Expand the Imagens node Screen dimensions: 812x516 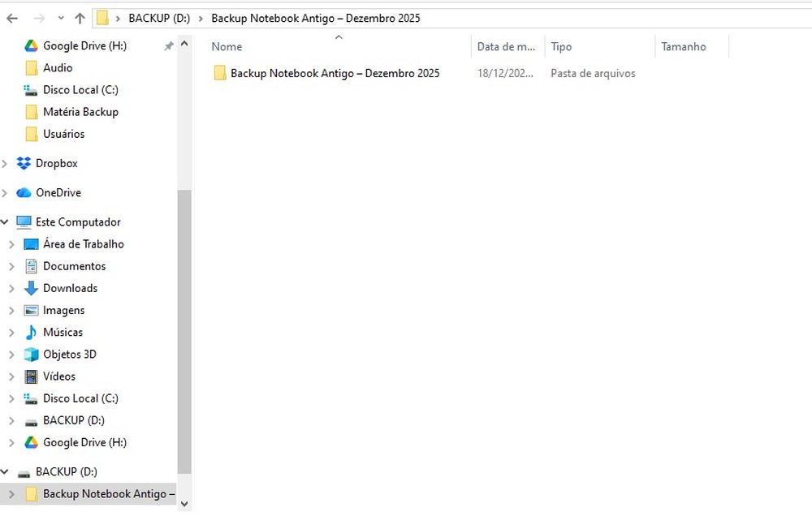(12, 311)
